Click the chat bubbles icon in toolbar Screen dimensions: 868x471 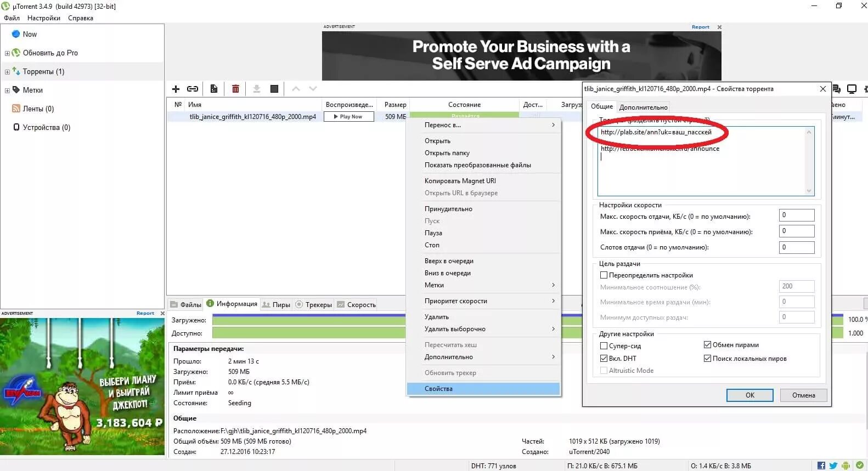coord(837,89)
